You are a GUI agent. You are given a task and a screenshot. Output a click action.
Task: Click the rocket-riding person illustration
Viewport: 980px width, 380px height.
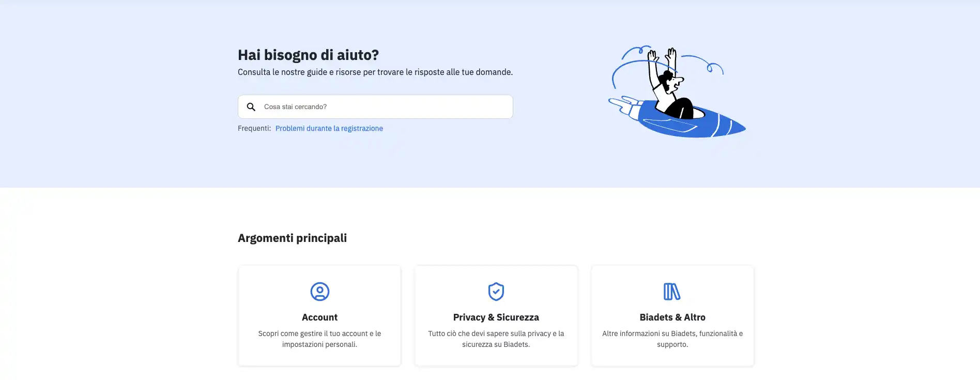tap(677, 92)
